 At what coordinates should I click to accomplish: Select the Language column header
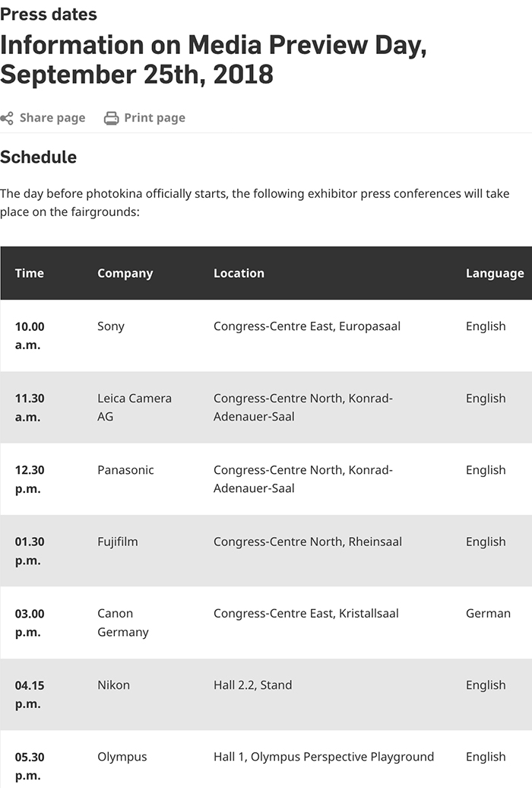[495, 273]
